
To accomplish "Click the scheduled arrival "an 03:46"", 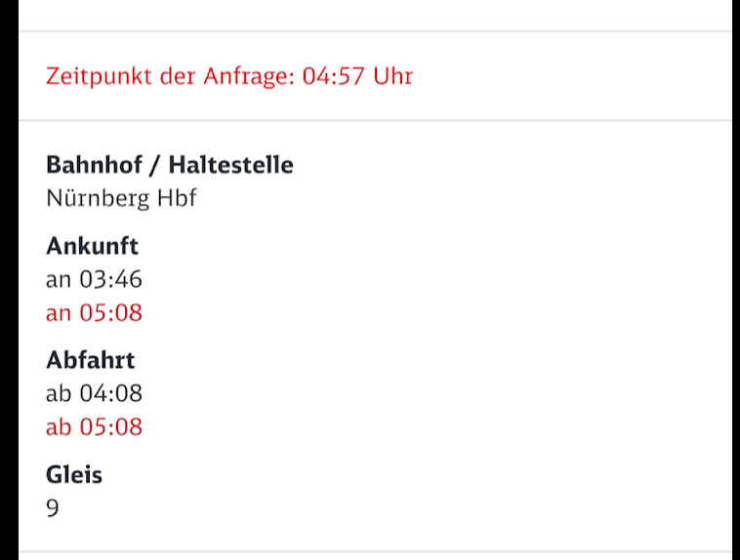I will 94,280.
